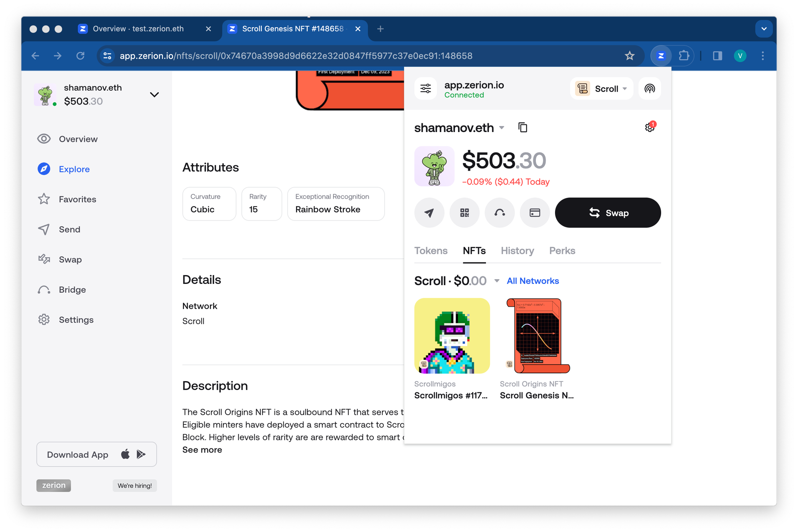Click the card buy button in popup
Image resolution: width=798 pixels, height=532 pixels.
click(535, 213)
